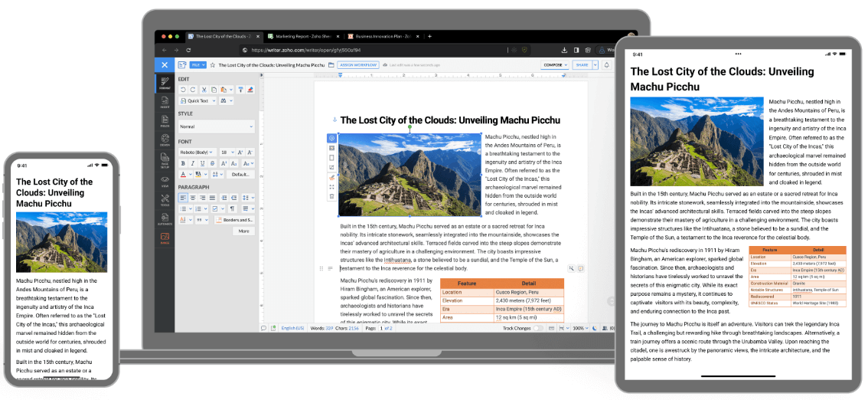
Task: Open the Automate panel in sidebar
Action: coord(165,219)
